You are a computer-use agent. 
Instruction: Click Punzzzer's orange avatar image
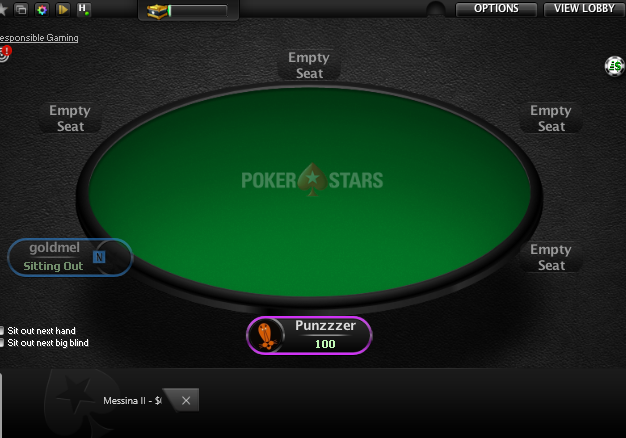click(x=266, y=336)
